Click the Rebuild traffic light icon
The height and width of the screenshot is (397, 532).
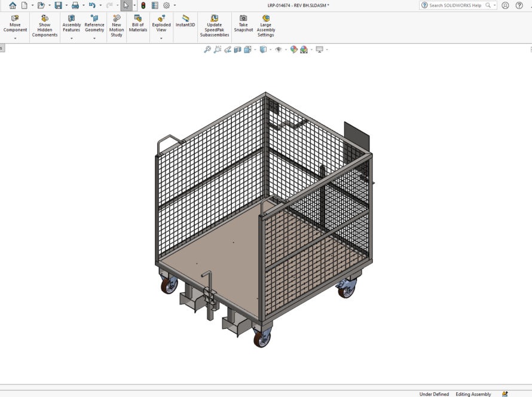(143, 5)
